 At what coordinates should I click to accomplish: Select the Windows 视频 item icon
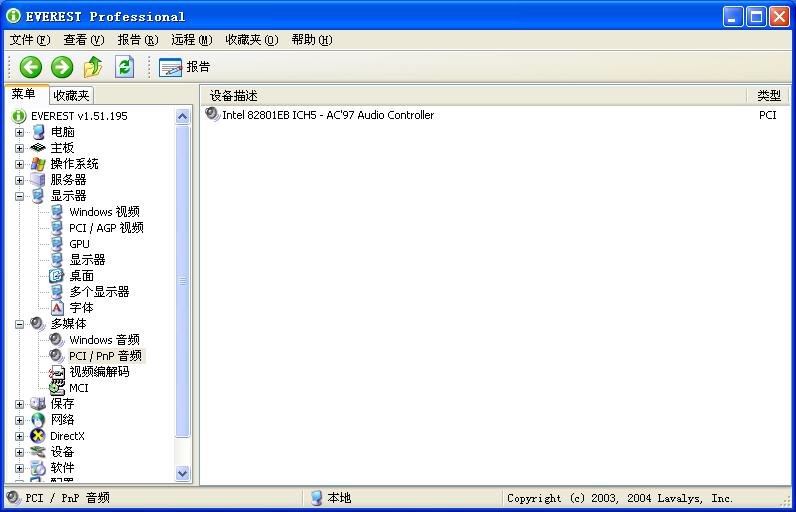pos(57,212)
